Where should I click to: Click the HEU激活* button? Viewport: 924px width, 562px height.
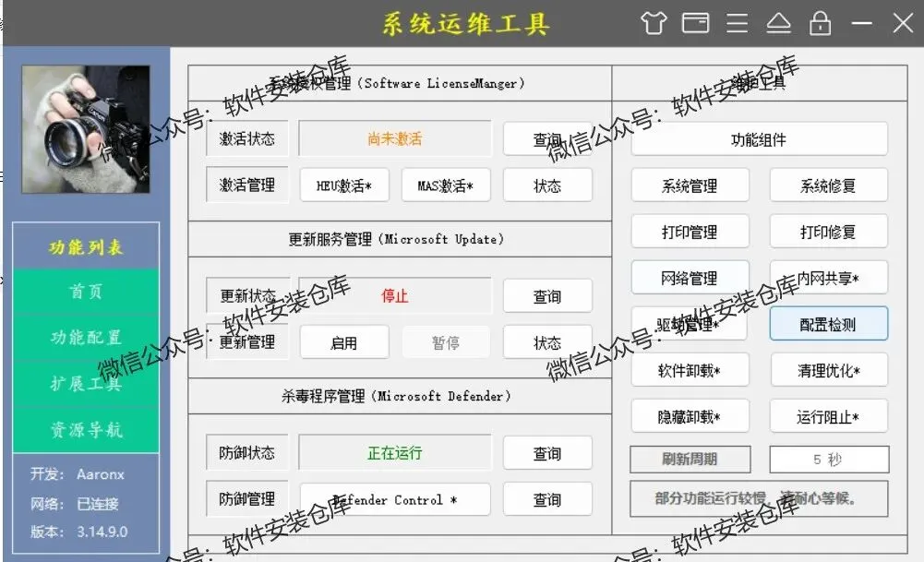click(x=344, y=185)
